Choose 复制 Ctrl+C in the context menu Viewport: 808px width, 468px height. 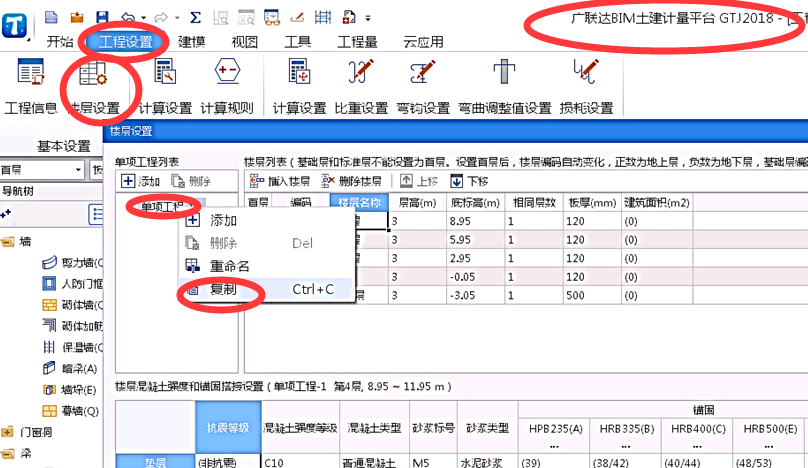(x=267, y=289)
